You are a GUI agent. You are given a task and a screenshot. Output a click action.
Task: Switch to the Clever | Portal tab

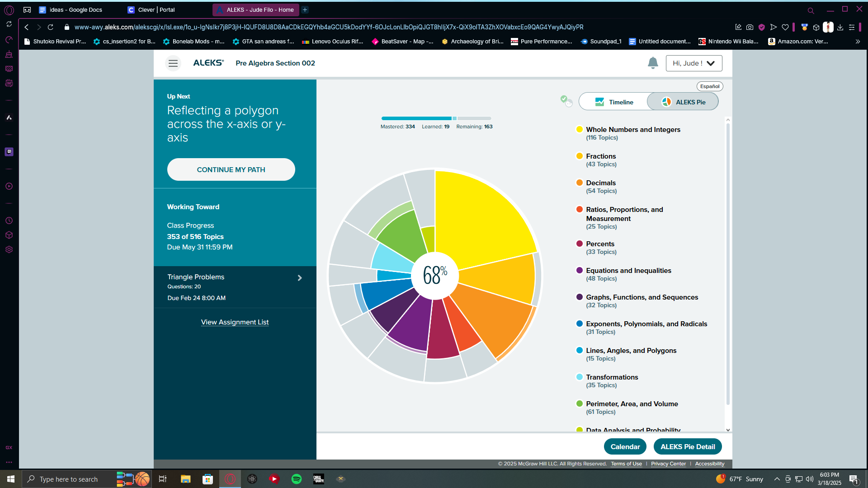(157, 9)
